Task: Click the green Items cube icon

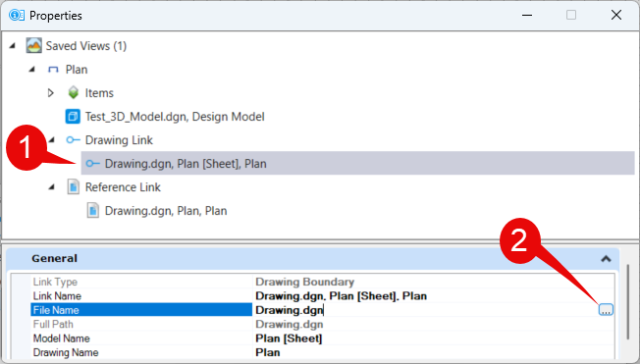Action: click(73, 92)
